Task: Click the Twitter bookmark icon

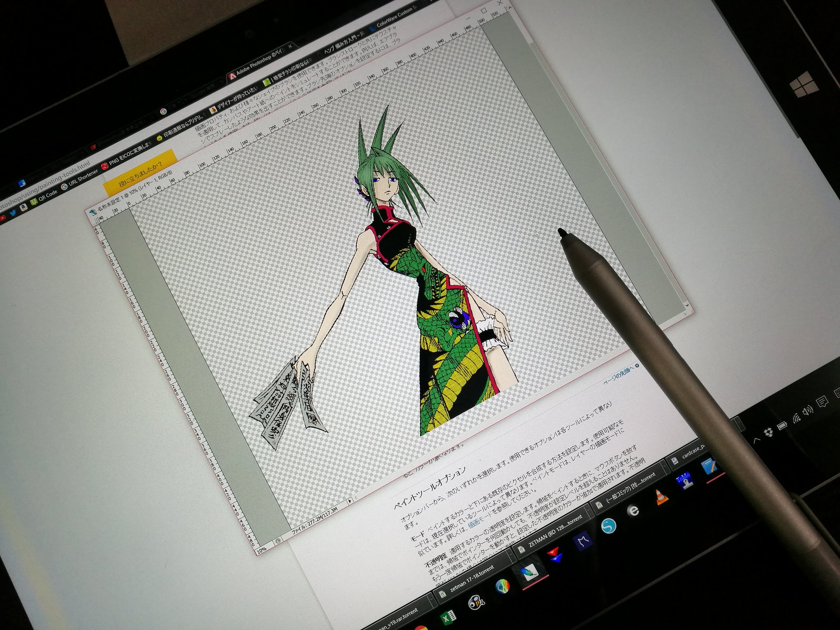Action: tap(13, 212)
